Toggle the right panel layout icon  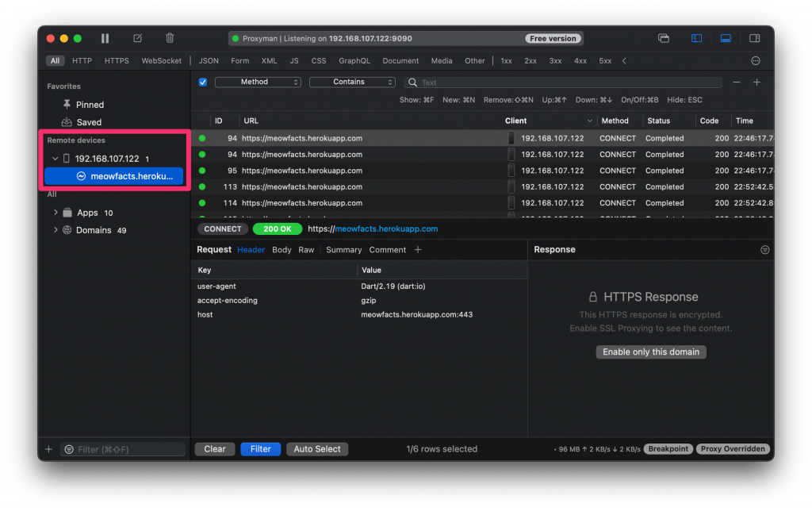[x=755, y=38]
